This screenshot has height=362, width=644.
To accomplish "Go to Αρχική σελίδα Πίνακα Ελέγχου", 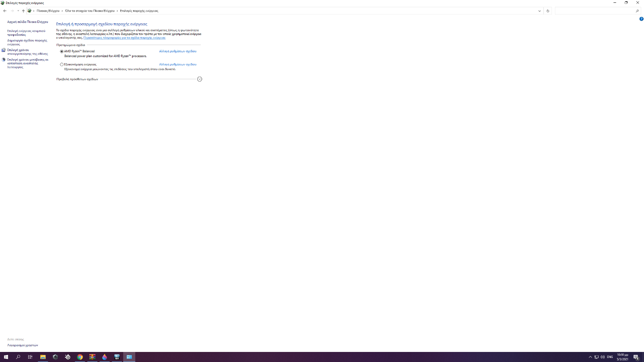I will pos(27,22).
